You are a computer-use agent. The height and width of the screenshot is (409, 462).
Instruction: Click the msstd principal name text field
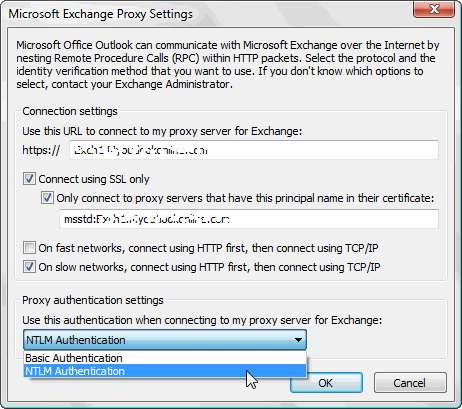(x=249, y=219)
